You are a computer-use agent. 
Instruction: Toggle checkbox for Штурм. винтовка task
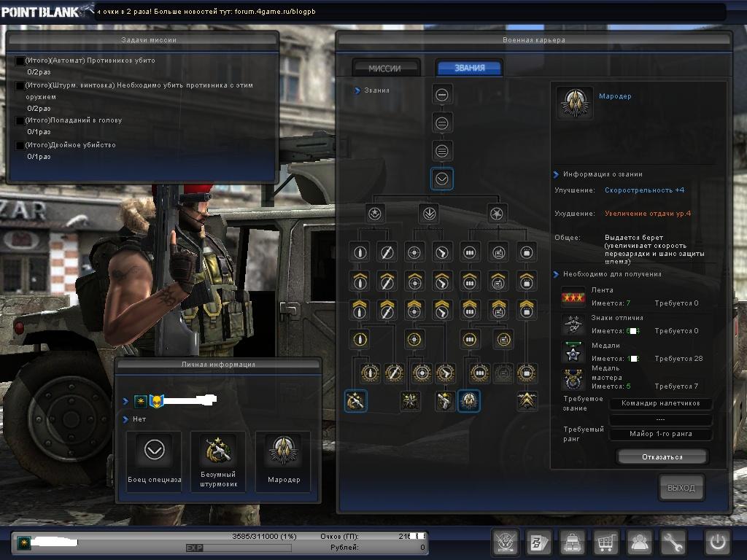(x=20, y=86)
